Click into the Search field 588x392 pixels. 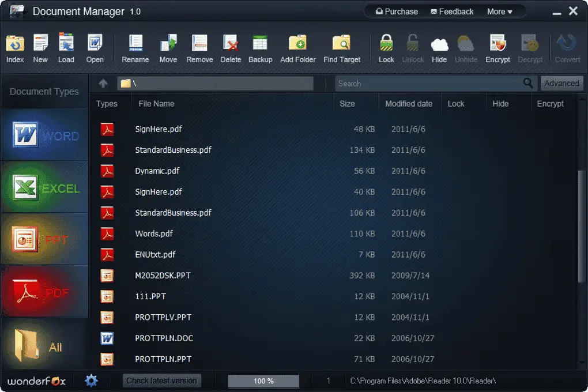point(429,83)
